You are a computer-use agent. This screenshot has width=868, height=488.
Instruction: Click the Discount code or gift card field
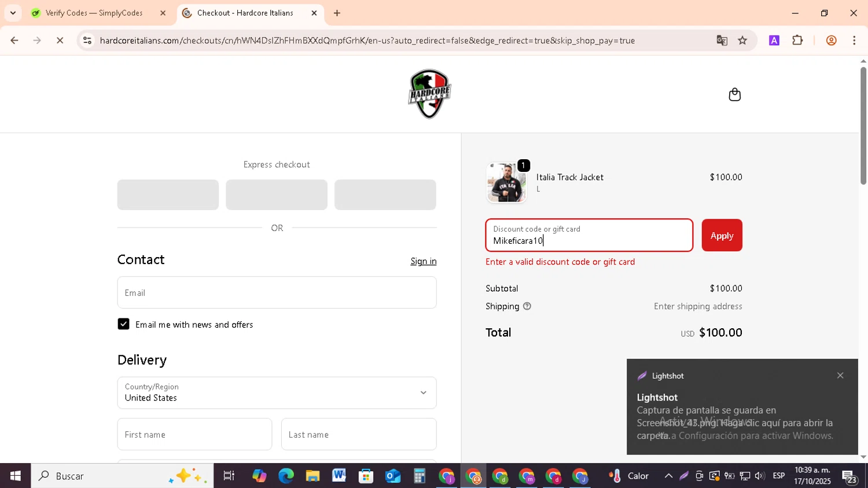589,235
